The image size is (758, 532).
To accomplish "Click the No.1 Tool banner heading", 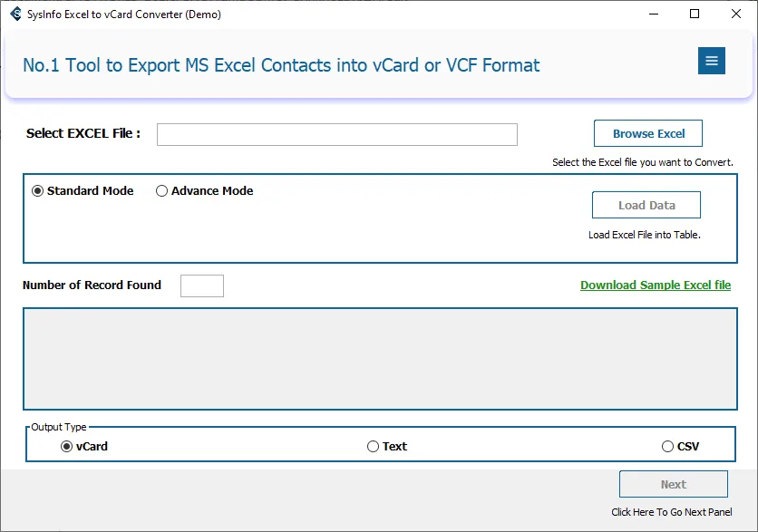I will (x=281, y=65).
